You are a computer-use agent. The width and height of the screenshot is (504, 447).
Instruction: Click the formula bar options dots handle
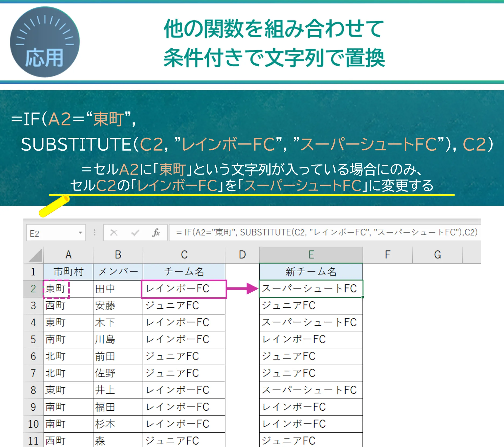click(94, 233)
